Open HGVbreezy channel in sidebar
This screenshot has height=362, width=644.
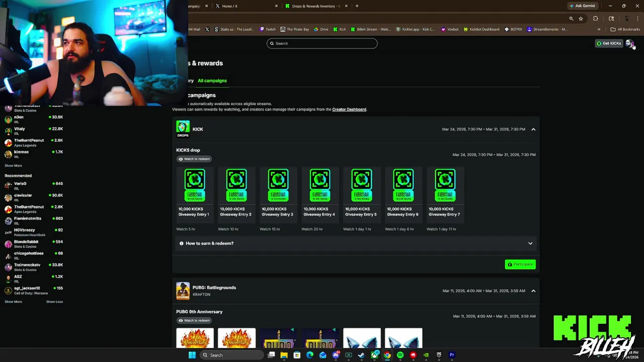[33, 232]
